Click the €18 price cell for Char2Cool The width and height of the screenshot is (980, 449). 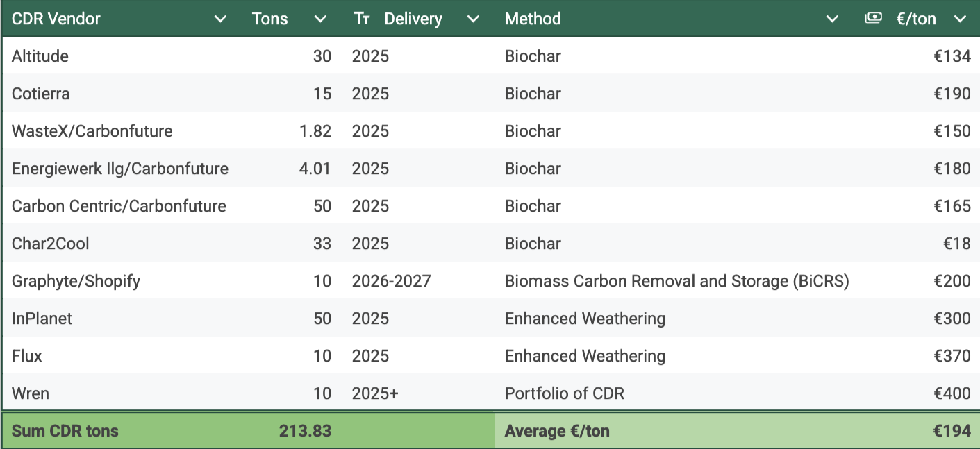pyautogui.click(x=957, y=244)
